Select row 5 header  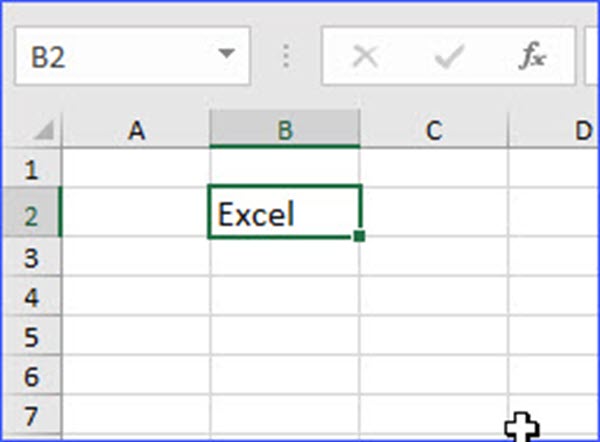pyautogui.click(x=31, y=336)
